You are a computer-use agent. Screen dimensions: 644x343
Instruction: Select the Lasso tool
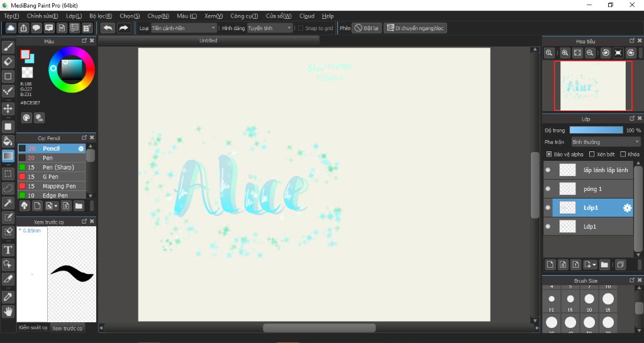[x=8, y=188]
